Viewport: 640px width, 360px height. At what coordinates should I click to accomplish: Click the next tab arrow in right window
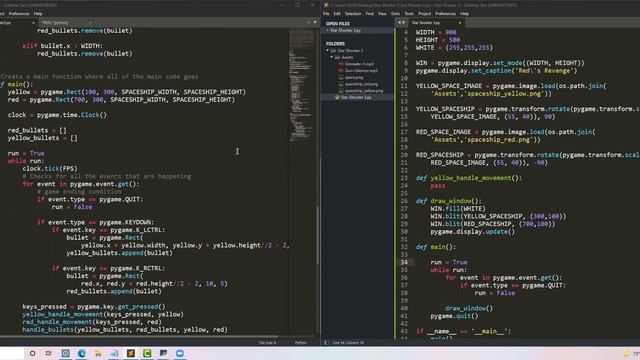click(404, 23)
